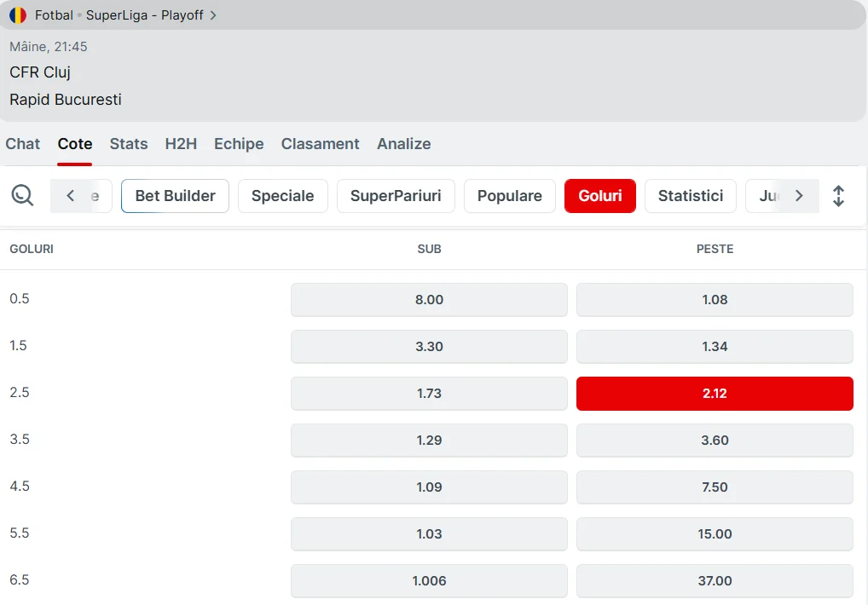Click the active Goluri category button
Screen dimensions: 868x605
(599, 196)
